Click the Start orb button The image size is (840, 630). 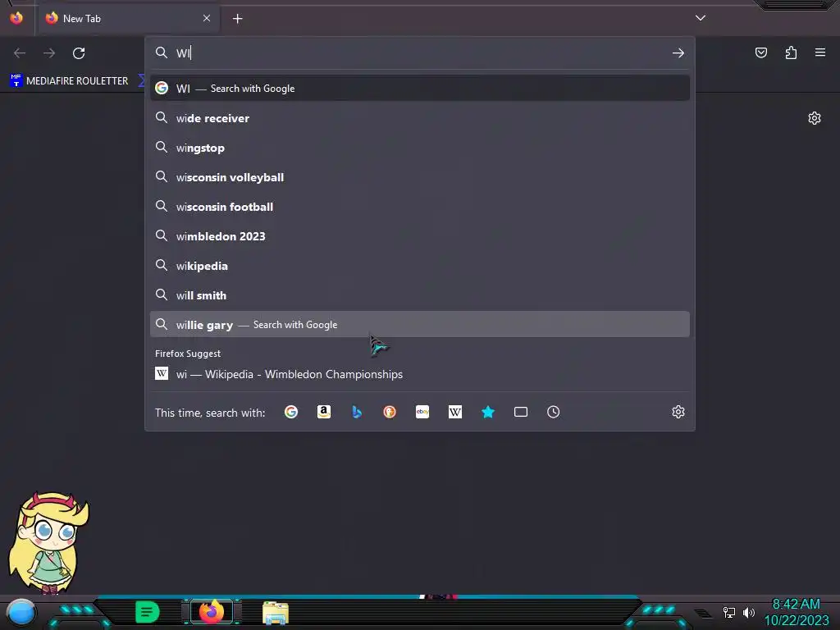(21, 613)
